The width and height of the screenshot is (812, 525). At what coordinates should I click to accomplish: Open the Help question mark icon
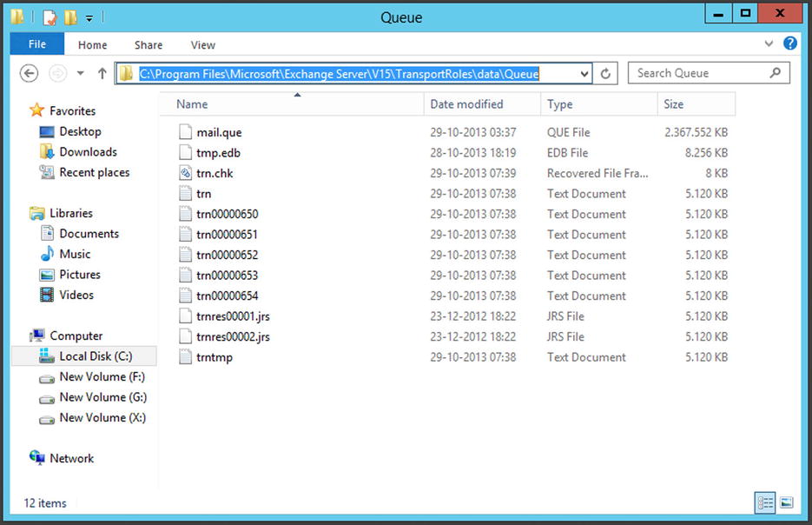point(789,43)
